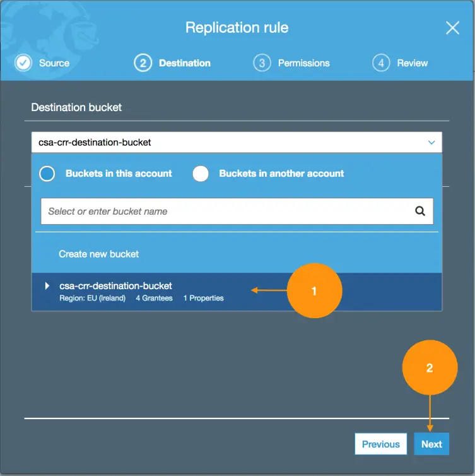Focus the bucket name search field
This screenshot has height=476, width=475.
tap(237, 211)
